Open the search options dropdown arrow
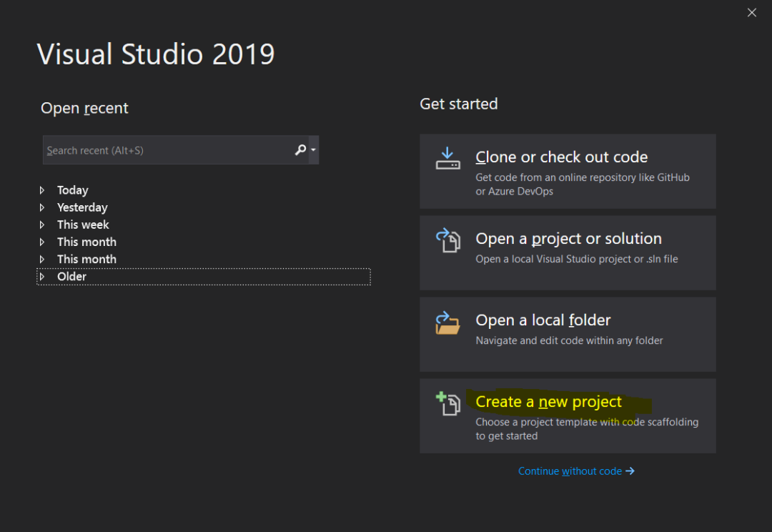The width and height of the screenshot is (772, 532). tap(314, 150)
